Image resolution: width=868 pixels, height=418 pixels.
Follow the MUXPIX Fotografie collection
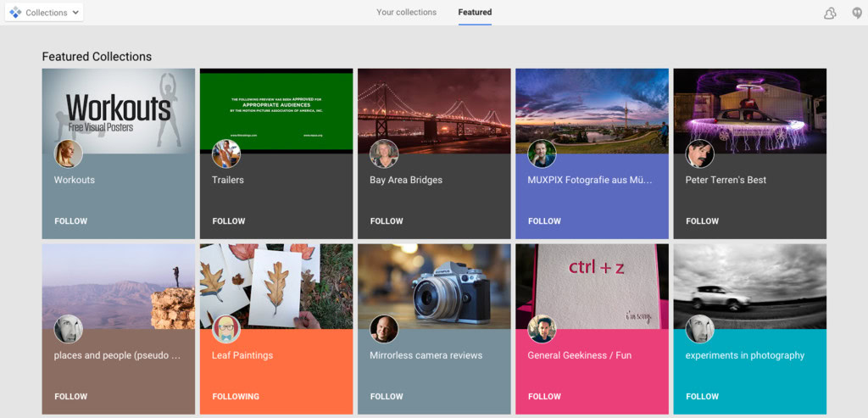[x=544, y=221]
